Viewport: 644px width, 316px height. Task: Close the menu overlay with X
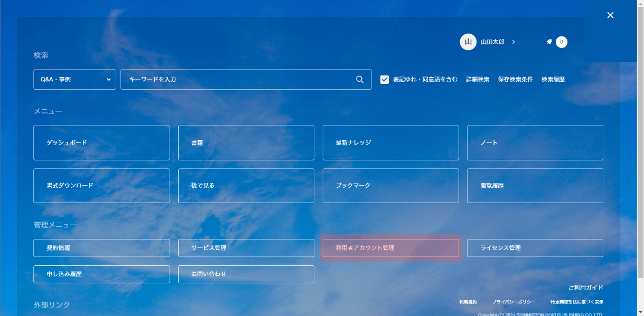(610, 15)
